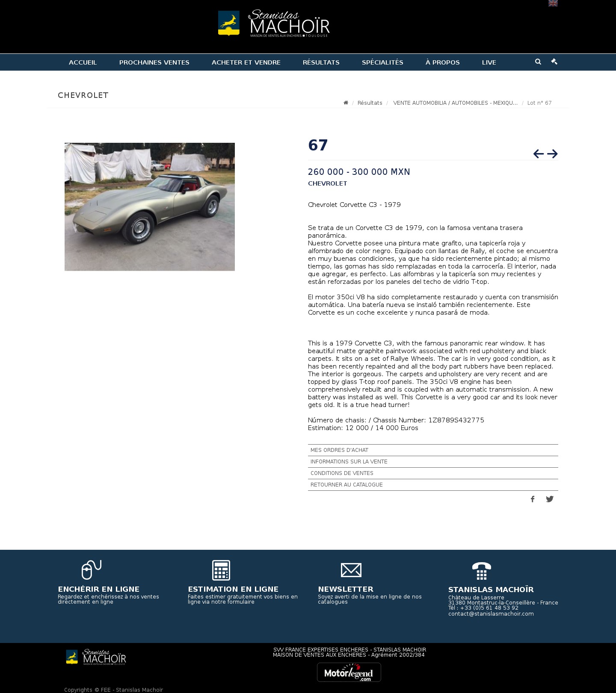Open Vente Automobilia breadcrumb link
Screen dimensions: 616x693
coord(455,103)
